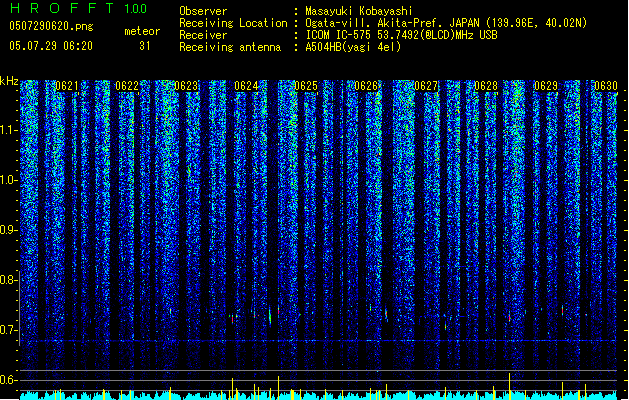The width and height of the screenshot is (629, 400).
Task: Click the 0621 time marker
Action: tap(67, 86)
